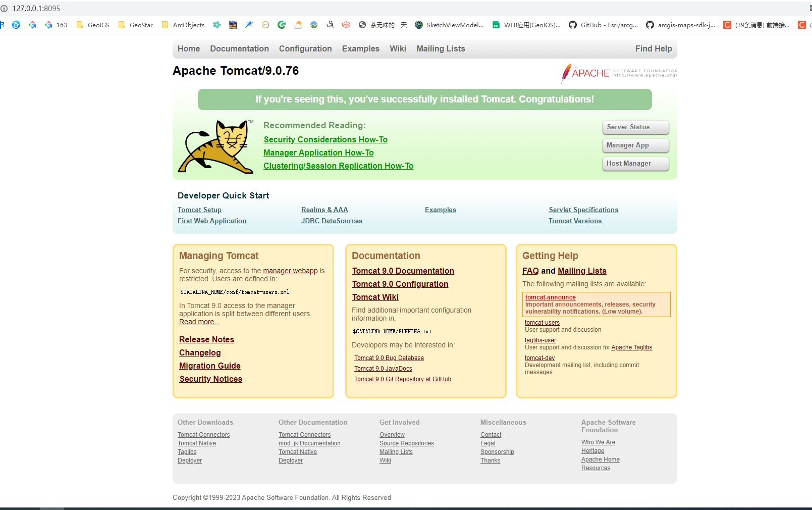Open Tomcat 9.0 JavaDocs link
This screenshot has width=812, height=510.
pyautogui.click(x=383, y=369)
